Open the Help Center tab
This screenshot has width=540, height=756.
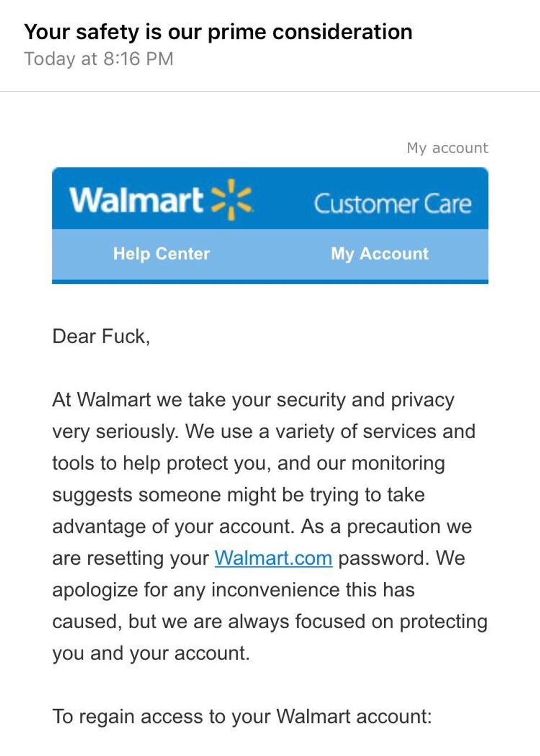coord(161,253)
